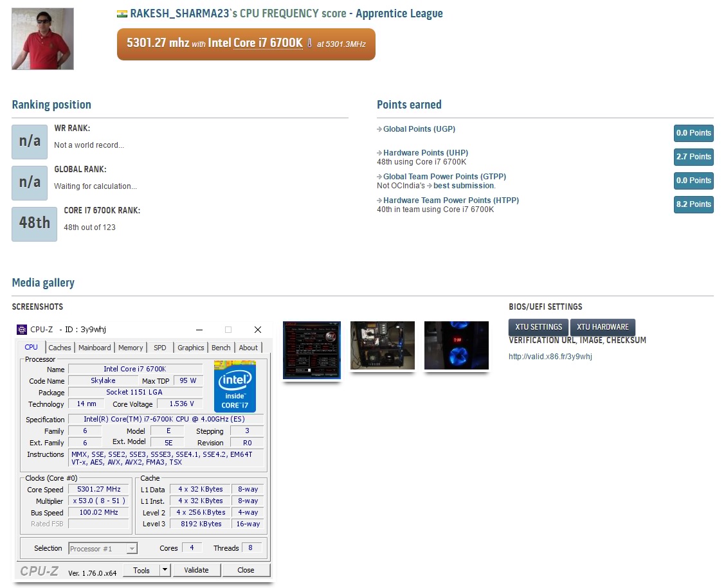
Task: Open the SPD tab
Action: pos(159,348)
